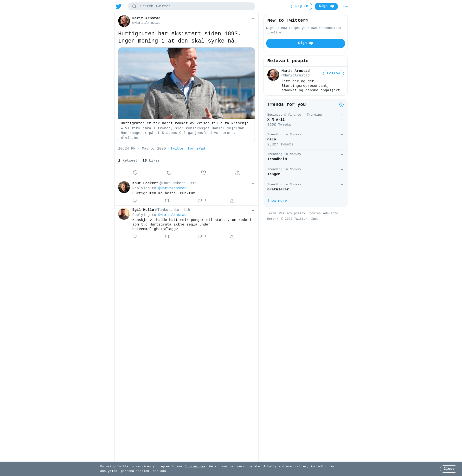Open chevron menu for Tangen trend

click(342, 169)
